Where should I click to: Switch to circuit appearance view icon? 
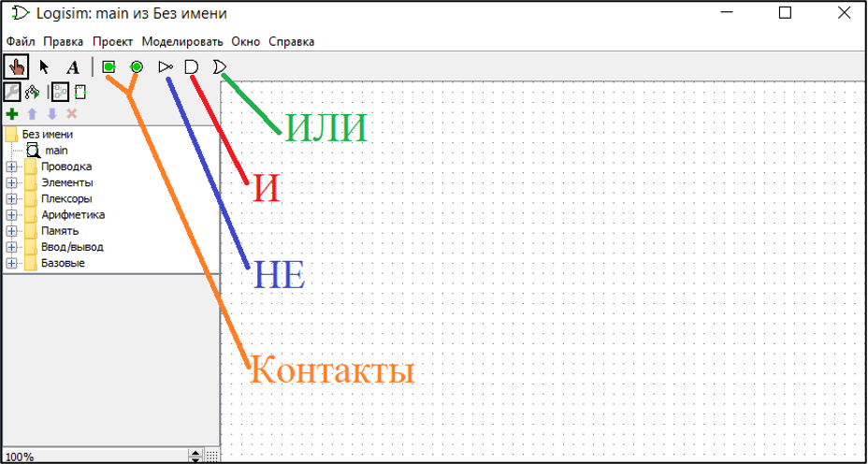pyautogui.click(x=80, y=92)
